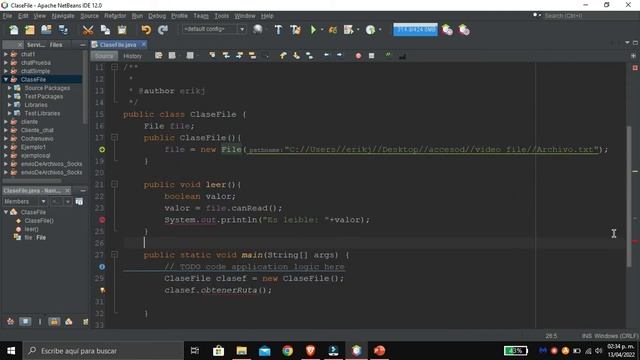Expand the Source Packages node
The width and height of the screenshot is (640, 360).
[10, 88]
